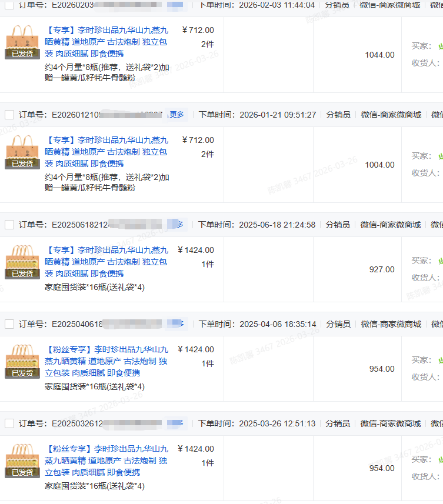
Task: Tick the checkbox for order placed 2026-01-21
Action: point(9,115)
